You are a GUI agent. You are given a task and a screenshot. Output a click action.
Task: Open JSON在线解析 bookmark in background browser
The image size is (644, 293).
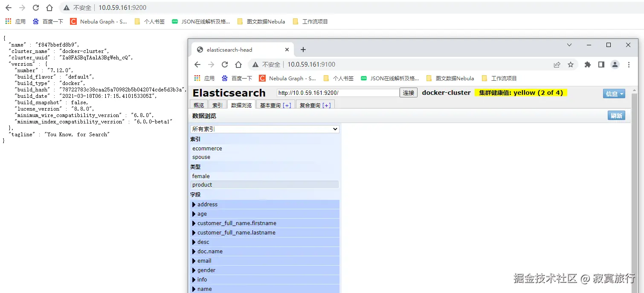click(x=201, y=21)
